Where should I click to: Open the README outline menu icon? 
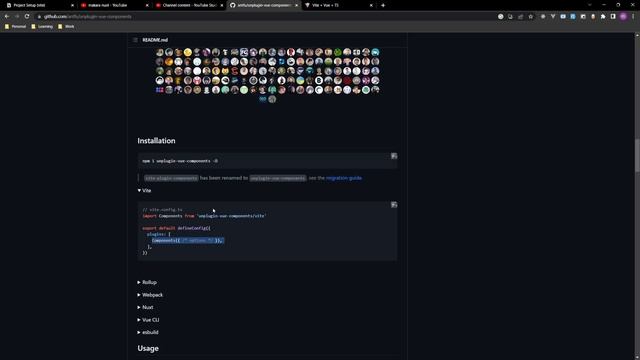pos(136,40)
